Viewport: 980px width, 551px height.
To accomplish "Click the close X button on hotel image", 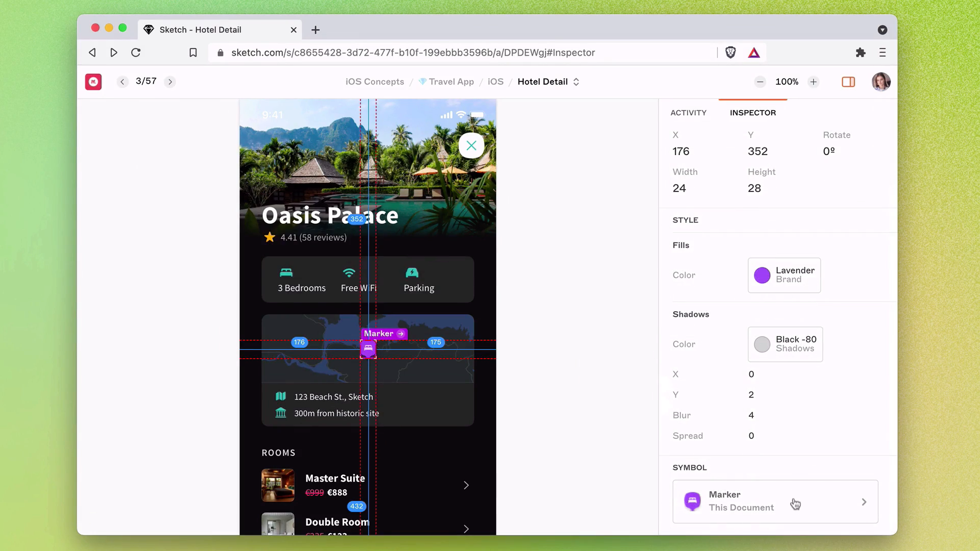I will point(471,145).
